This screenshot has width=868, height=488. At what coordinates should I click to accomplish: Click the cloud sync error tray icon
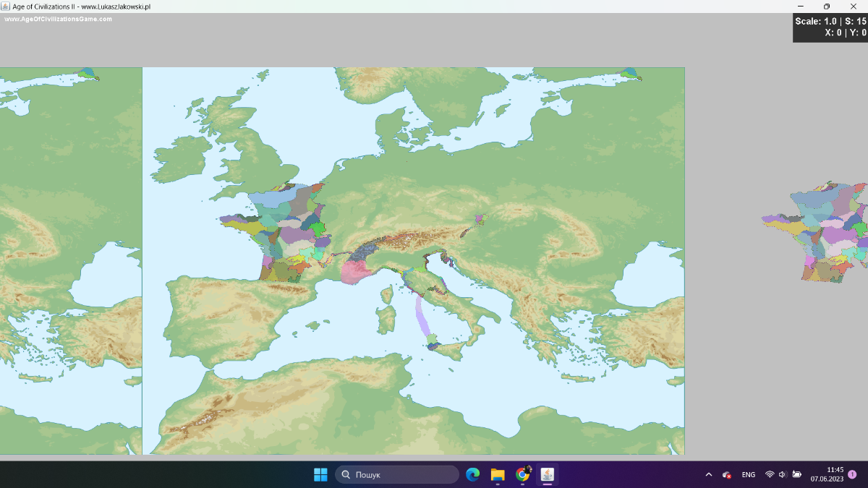[727, 475]
